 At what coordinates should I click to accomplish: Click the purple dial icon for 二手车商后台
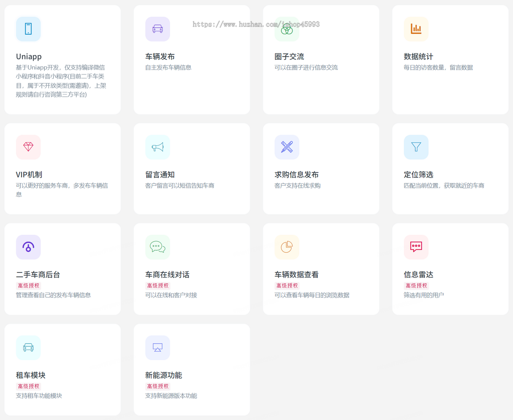point(28,247)
